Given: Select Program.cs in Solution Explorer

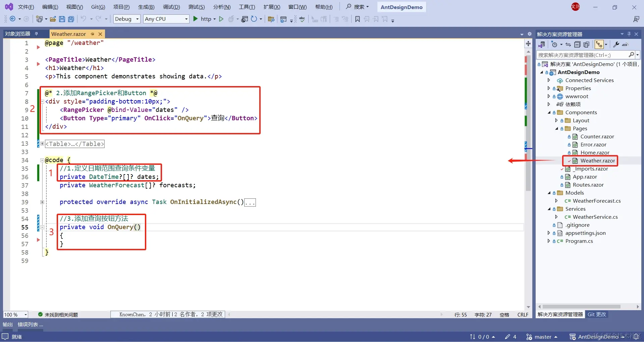Looking at the screenshot, I should [579, 241].
